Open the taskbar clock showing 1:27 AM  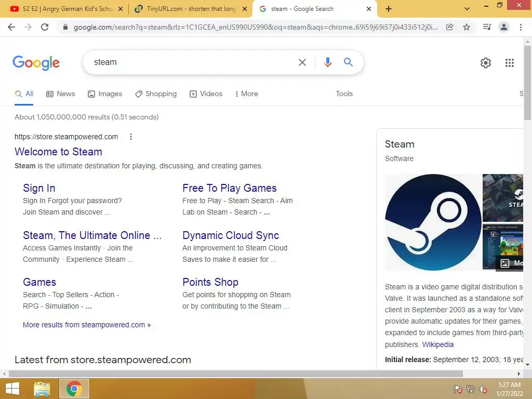coord(510,389)
